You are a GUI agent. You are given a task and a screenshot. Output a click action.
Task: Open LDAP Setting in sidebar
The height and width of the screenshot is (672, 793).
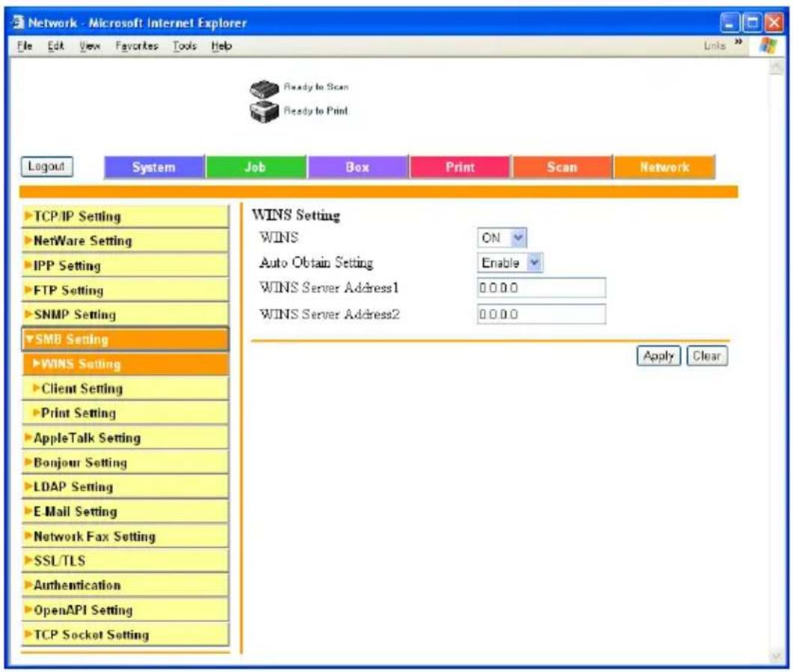(125, 487)
